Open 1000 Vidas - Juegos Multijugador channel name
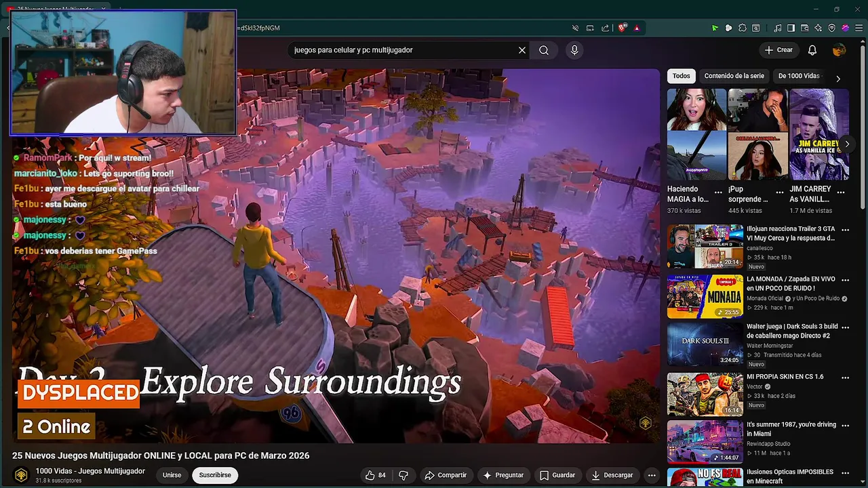 tap(90, 471)
